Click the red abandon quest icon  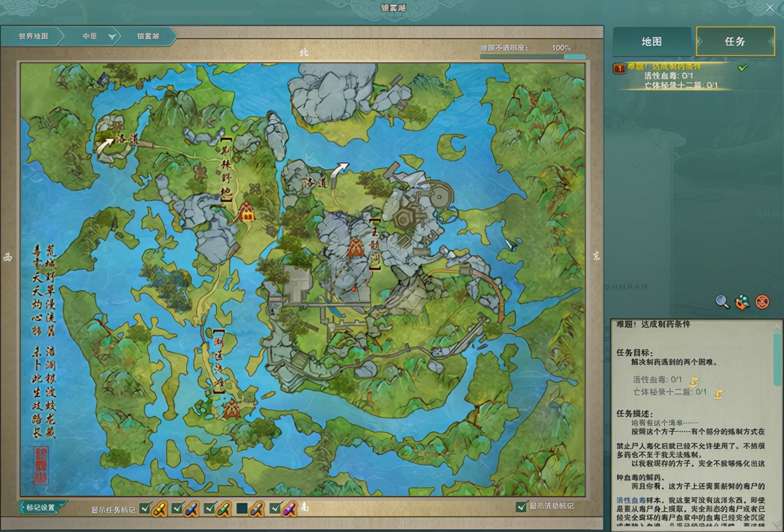762,302
